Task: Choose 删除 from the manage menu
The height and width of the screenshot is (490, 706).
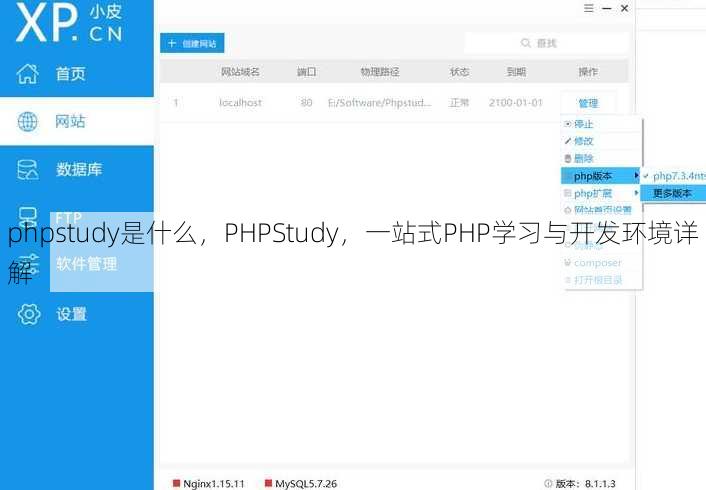Action: pyautogui.click(x=601, y=159)
